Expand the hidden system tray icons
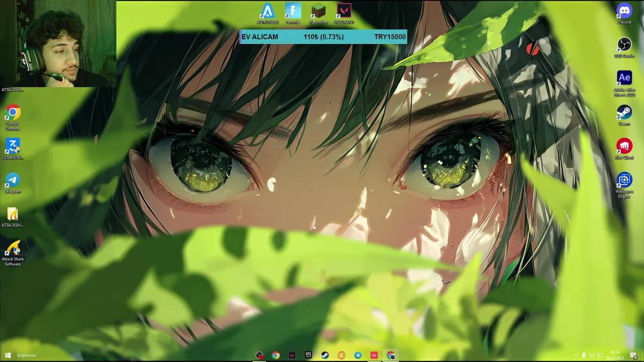644x362 pixels. tap(576, 355)
